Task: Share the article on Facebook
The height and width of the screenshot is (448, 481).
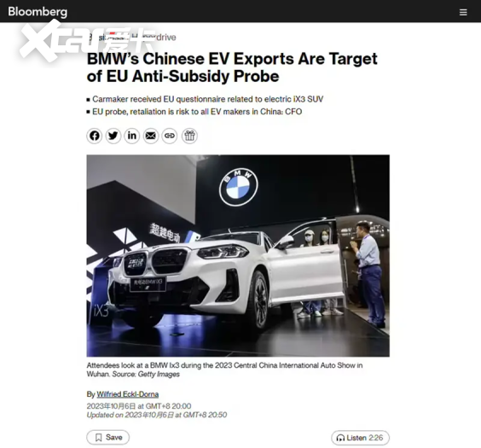Action: click(95, 136)
